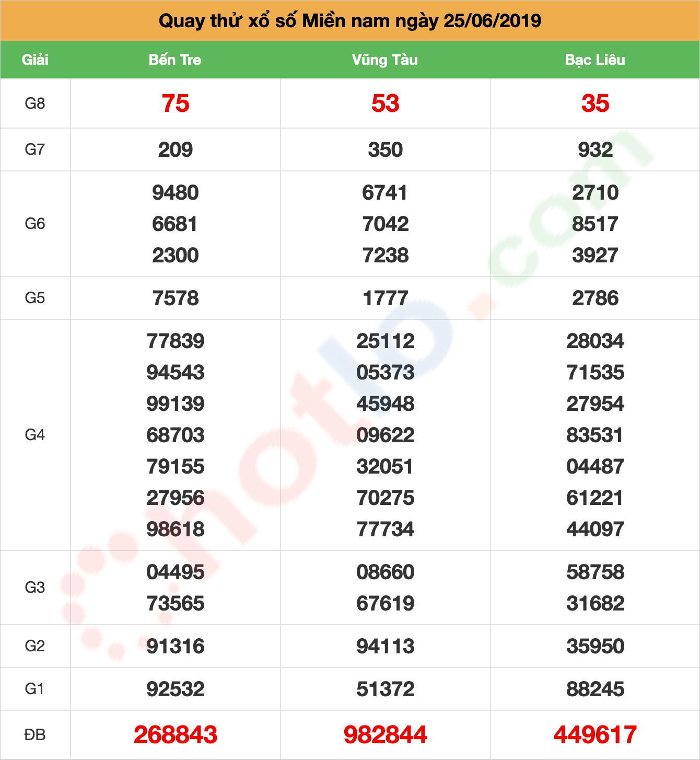The height and width of the screenshot is (760, 700).
Task: Select the 'Bạc Liêu' column header
Action: (595, 60)
